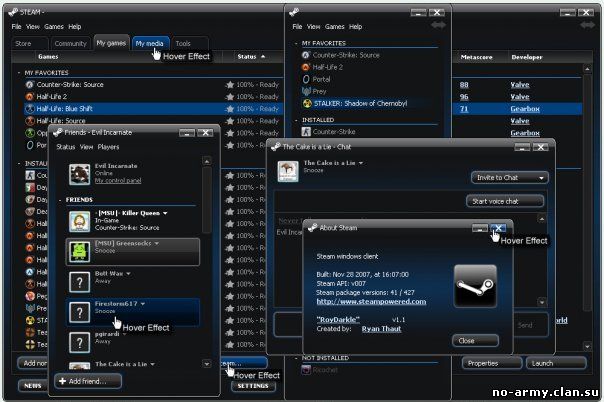The width and height of the screenshot is (604, 402).
Task: Open Status menu in Friends window
Action: click(x=65, y=147)
